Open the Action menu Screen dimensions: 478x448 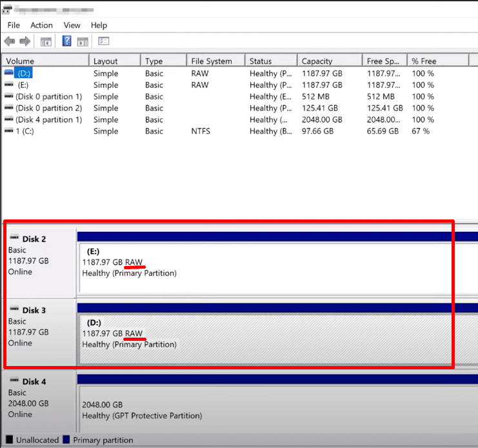pos(41,25)
